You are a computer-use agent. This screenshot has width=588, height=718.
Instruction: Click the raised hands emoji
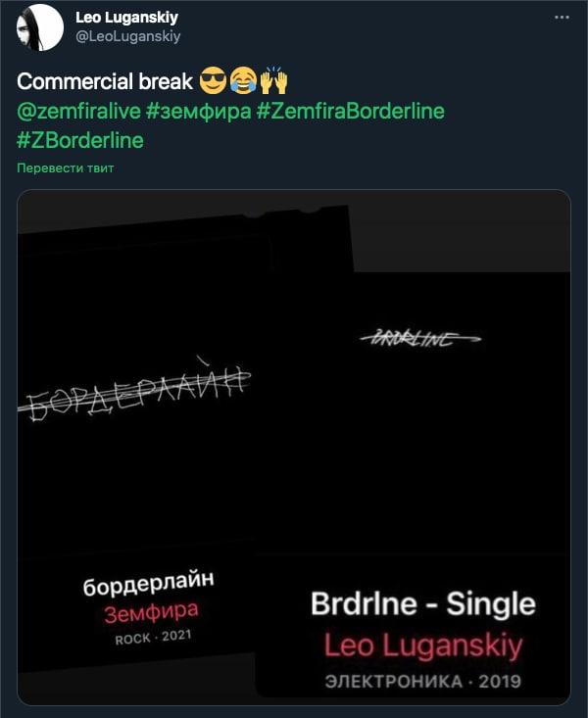point(273,80)
